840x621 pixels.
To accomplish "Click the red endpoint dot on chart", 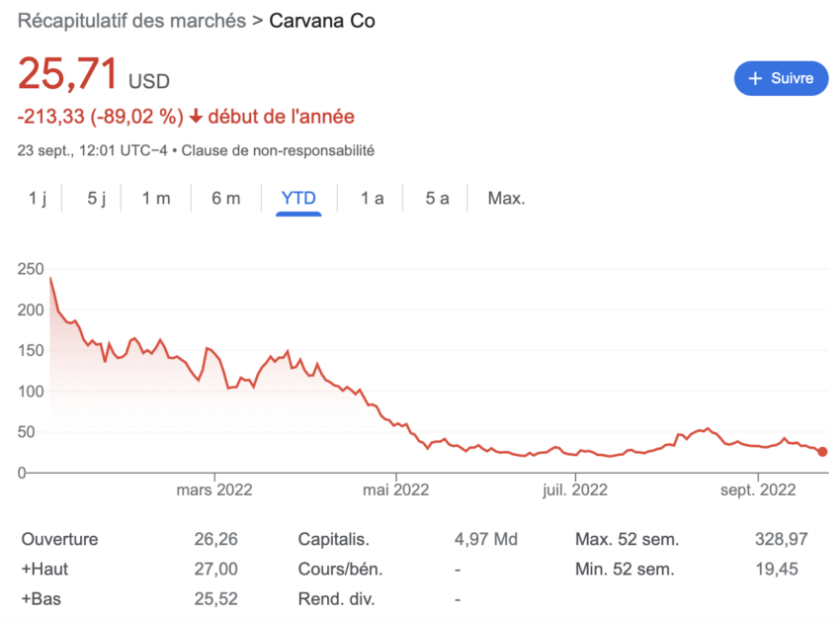I will [822, 452].
